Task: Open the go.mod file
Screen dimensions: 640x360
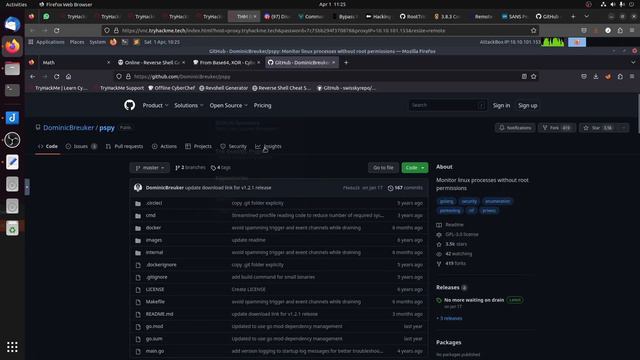Action: (155, 326)
